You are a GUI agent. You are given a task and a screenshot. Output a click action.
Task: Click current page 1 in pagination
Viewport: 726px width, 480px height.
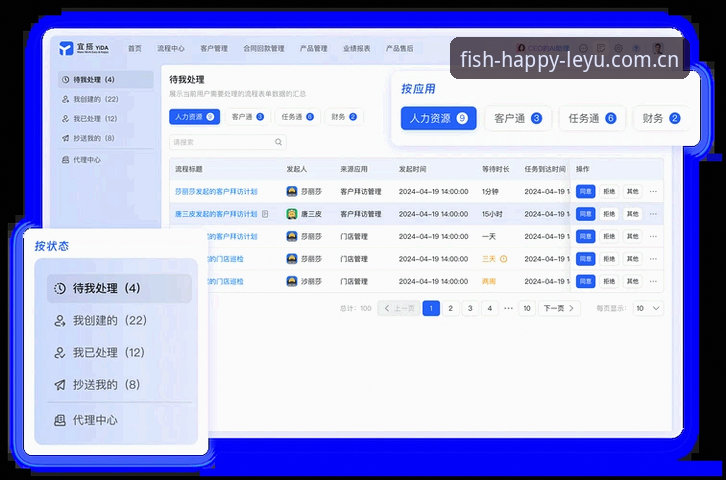[431, 308]
